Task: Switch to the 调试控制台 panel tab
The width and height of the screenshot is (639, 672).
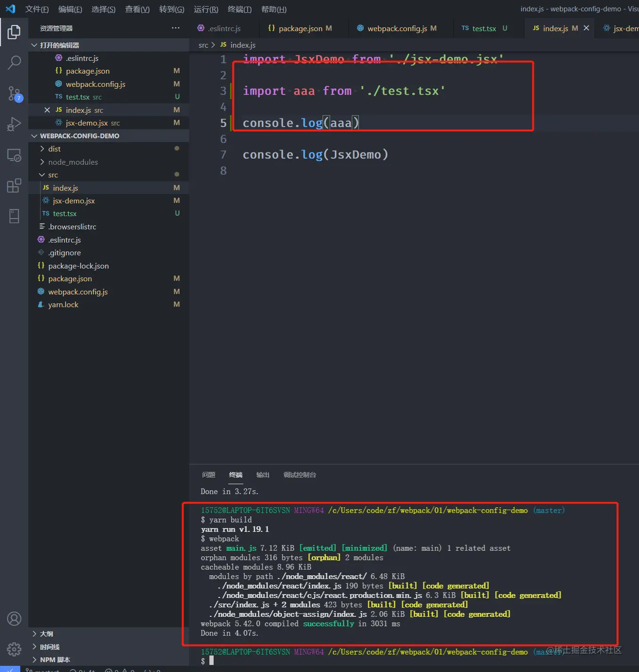Action: tap(299, 475)
